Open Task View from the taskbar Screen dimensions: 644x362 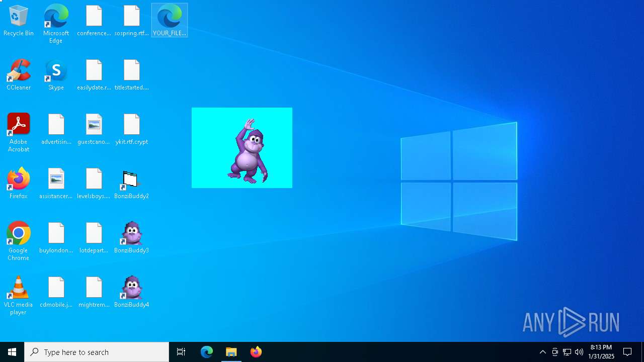181,352
